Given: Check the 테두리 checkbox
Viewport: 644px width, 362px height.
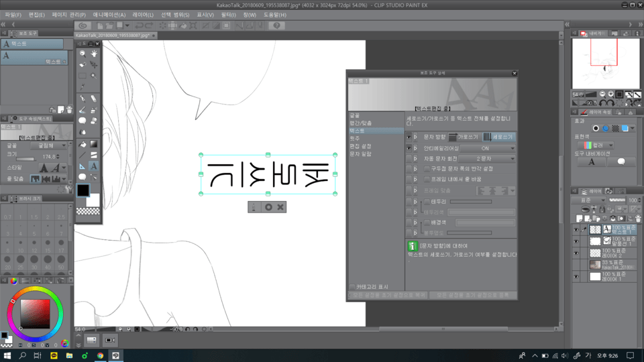Looking at the screenshot, I should pos(427,202).
